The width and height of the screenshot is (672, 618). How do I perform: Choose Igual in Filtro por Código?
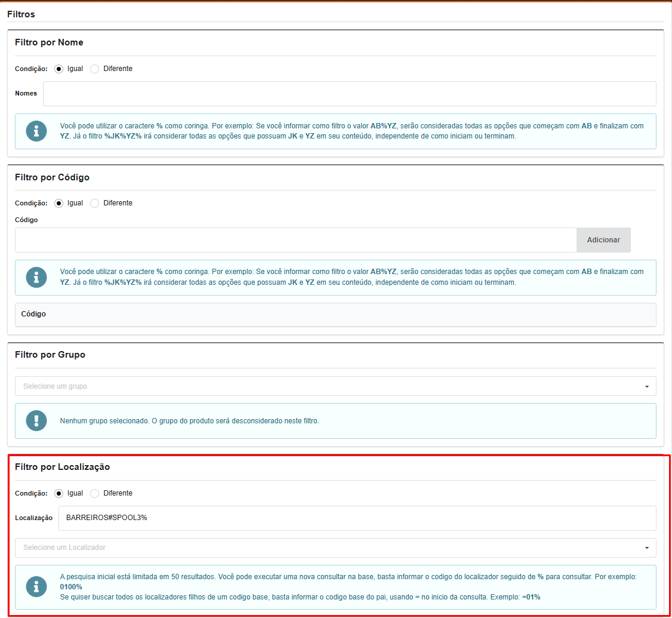point(58,203)
